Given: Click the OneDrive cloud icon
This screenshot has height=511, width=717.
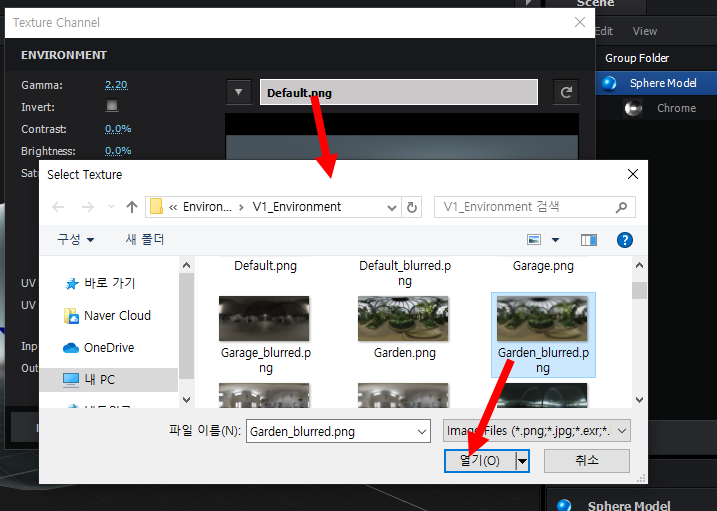Looking at the screenshot, I should click(71, 348).
